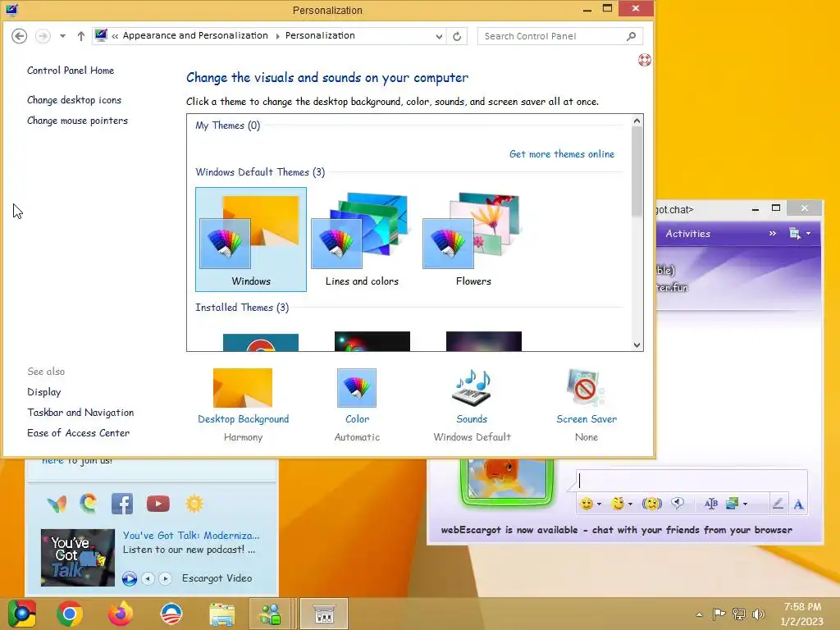The height and width of the screenshot is (630, 840).
Task: Select the Flowers theme
Action: (x=473, y=240)
